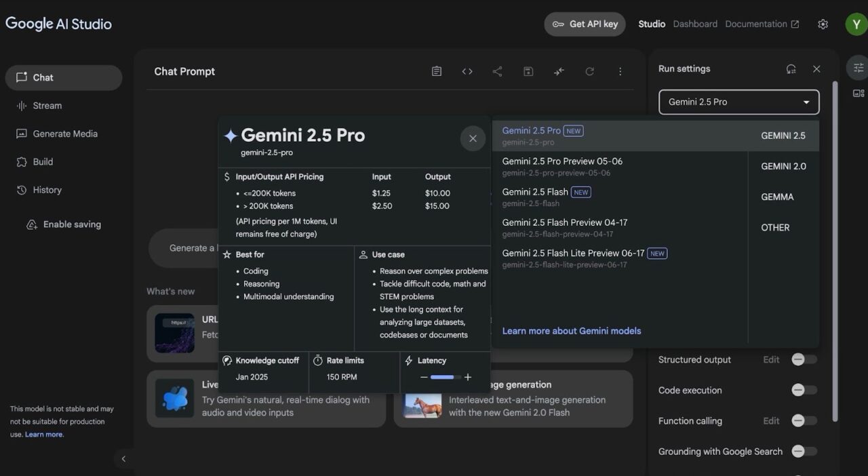Image resolution: width=868 pixels, height=476 pixels.
Task: Toggle the Function calling switch
Action: tap(804, 421)
